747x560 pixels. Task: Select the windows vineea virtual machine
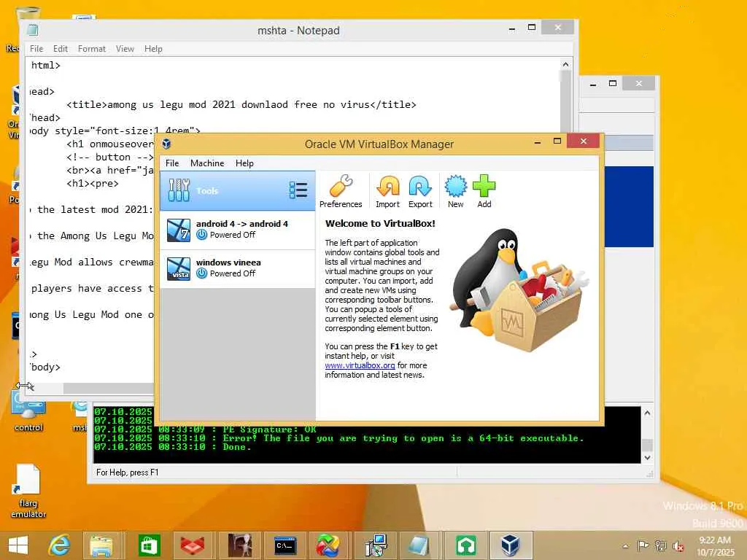(x=237, y=268)
